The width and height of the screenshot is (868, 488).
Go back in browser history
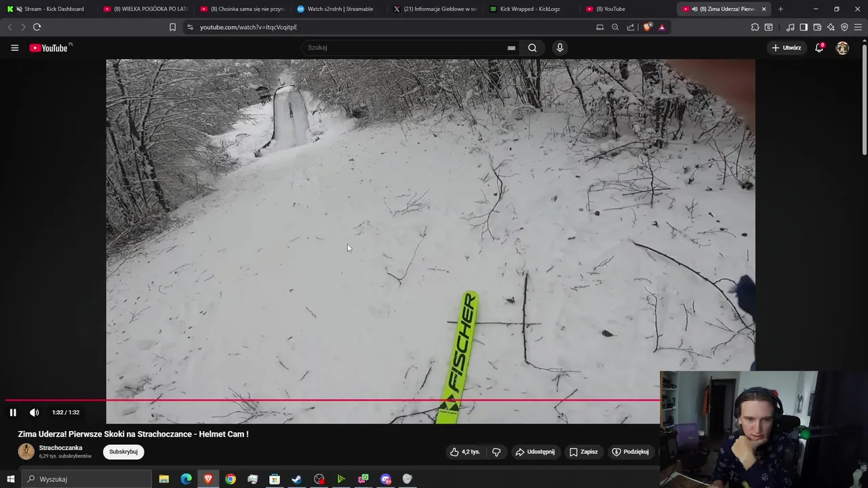coord(9,27)
